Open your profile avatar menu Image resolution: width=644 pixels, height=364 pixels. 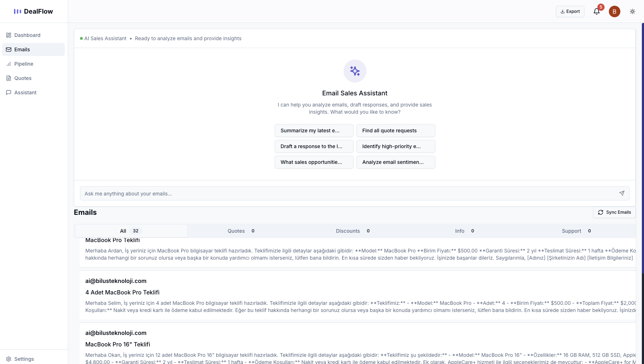coord(614,11)
